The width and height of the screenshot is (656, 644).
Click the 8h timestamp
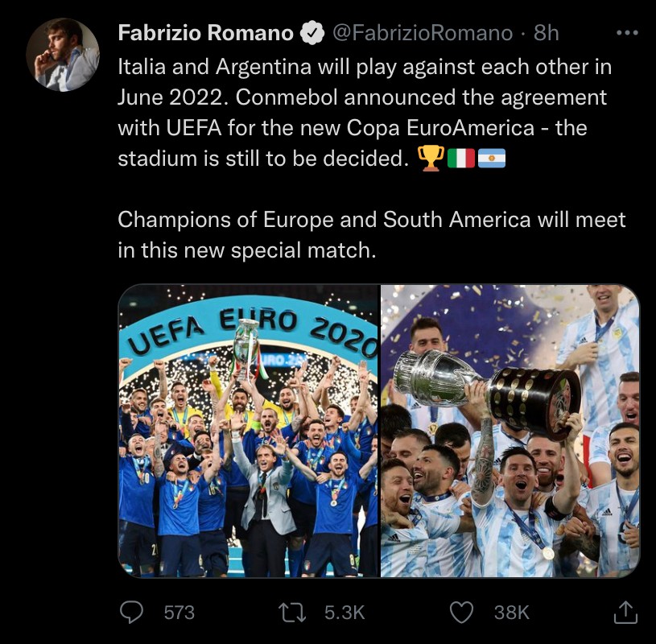(x=547, y=33)
